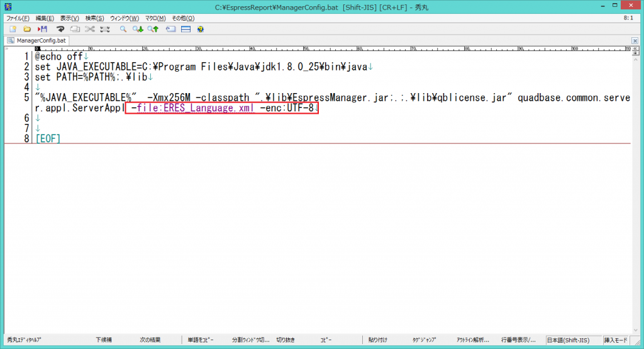
Task: Click the Cut scissors toolbar icon
Action: 90,29
